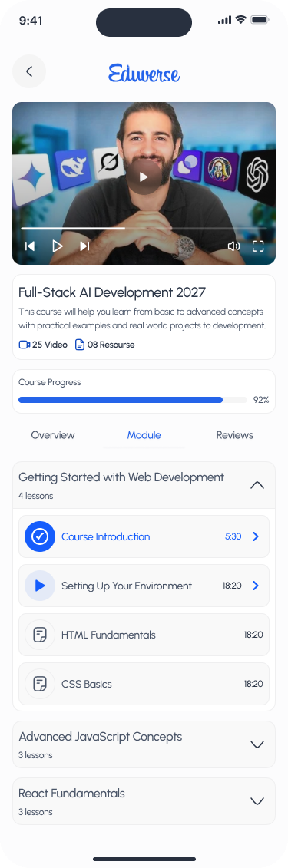Click the Wi-Fi icon in status bar

click(240, 20)
